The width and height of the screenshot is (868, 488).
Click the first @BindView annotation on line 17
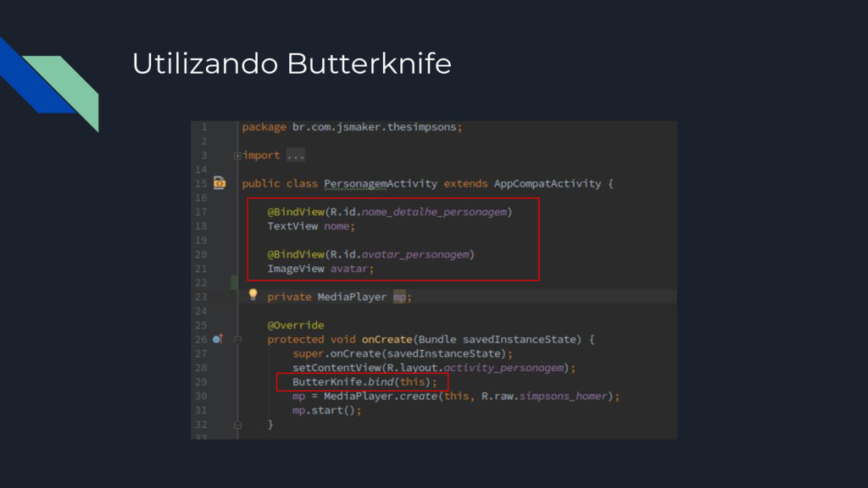point(296,212)
